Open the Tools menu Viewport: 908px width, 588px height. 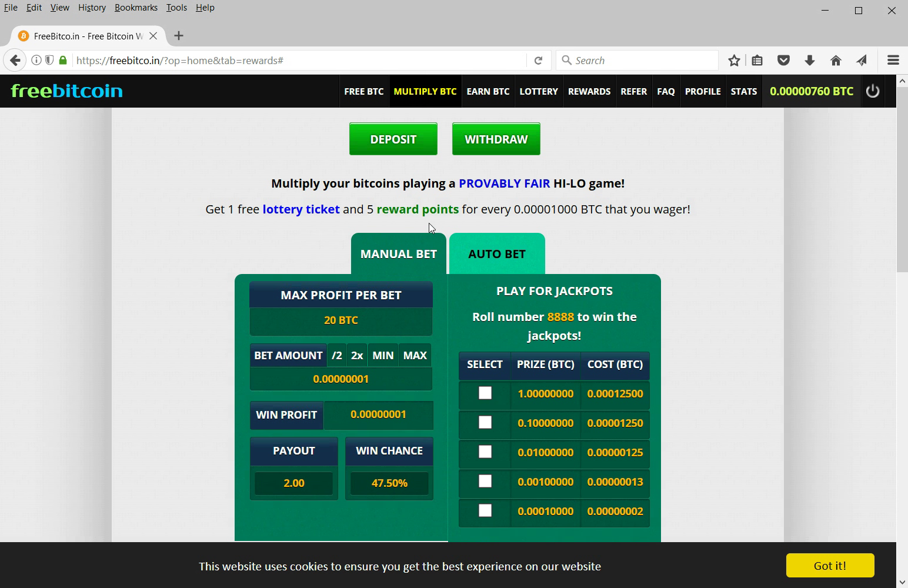pyautogui.click(x=176, y=8)
